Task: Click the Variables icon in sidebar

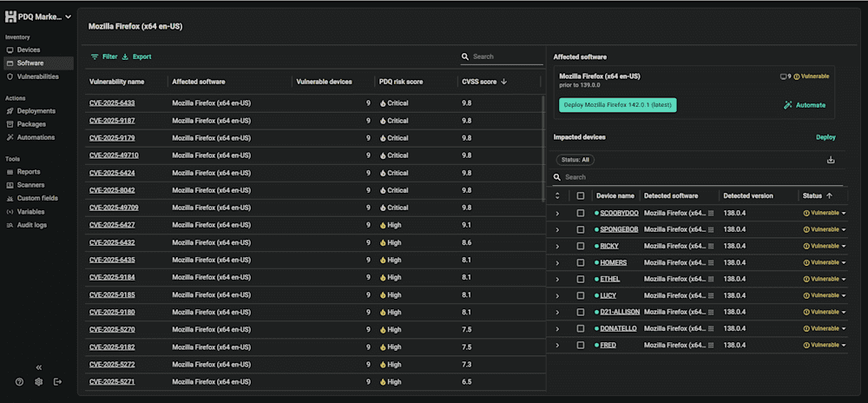Action: pyautogui.click(x=10, y=211)
